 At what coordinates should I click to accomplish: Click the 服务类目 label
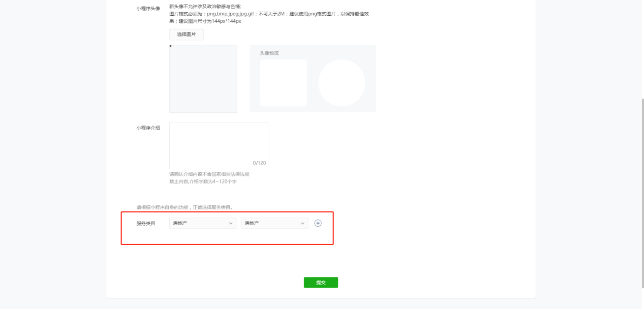click(x=146, y=223)
